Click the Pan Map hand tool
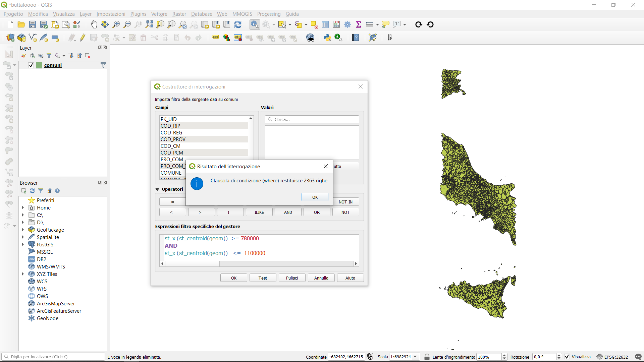 coord(94,24)
